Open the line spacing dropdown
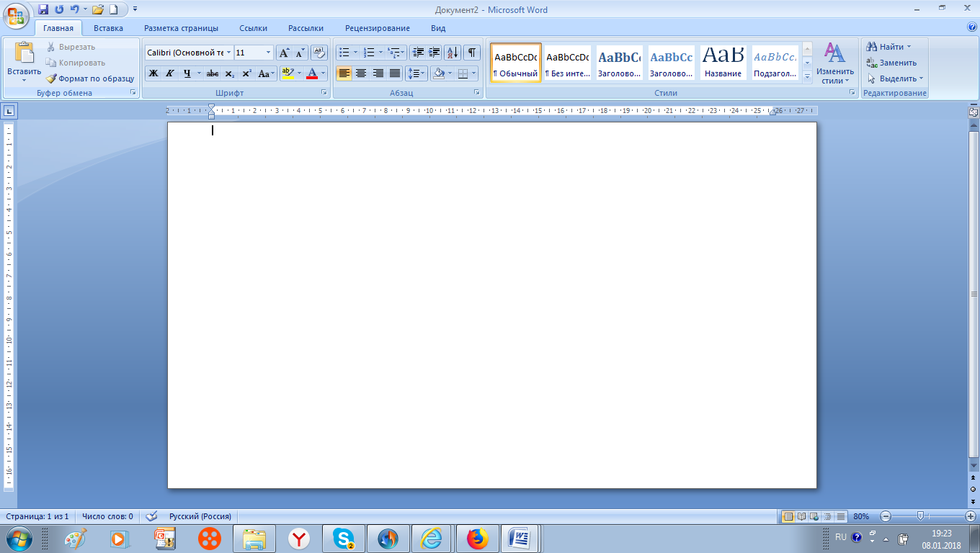The image size is (980, 553). [x=416, y=73]
